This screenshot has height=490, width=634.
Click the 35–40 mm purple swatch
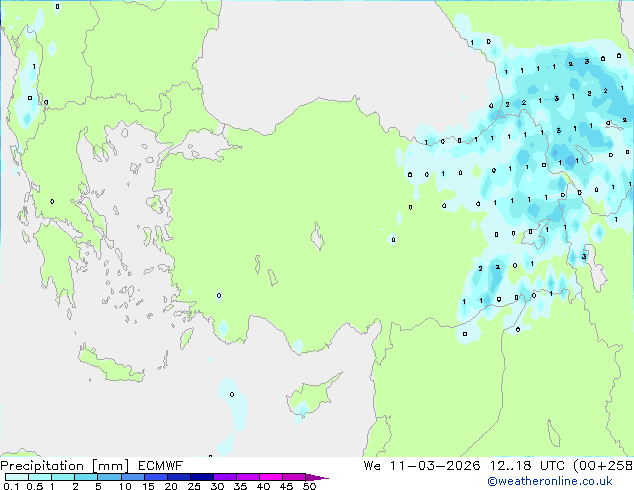(x=248, y=477)
